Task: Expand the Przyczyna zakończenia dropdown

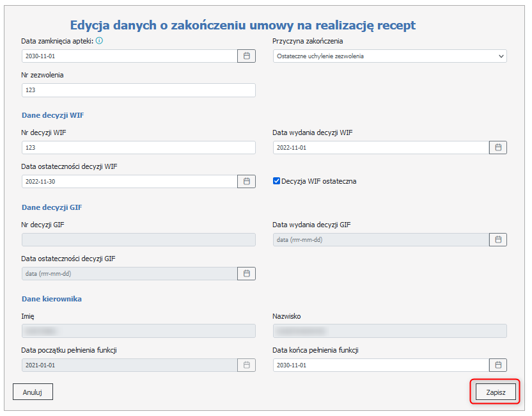Action: click(389, 56)
